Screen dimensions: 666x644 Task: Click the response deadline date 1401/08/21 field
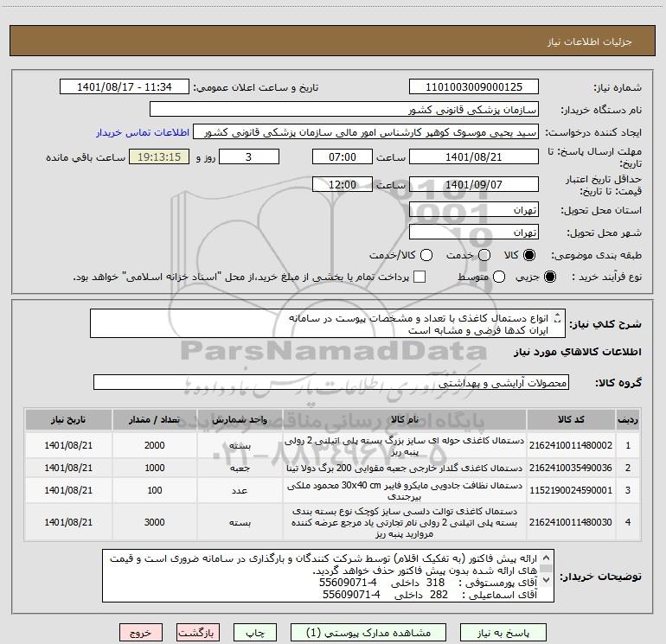474,157
